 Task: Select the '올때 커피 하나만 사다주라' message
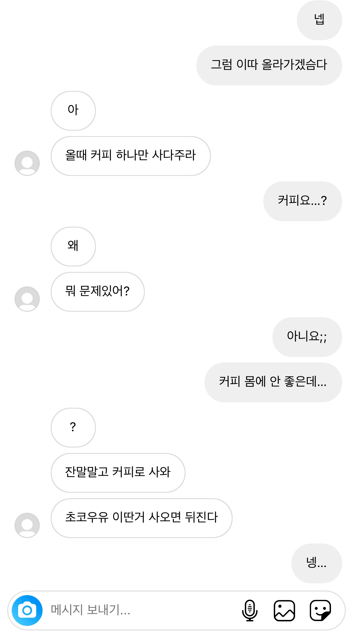[x=131, y=156]
